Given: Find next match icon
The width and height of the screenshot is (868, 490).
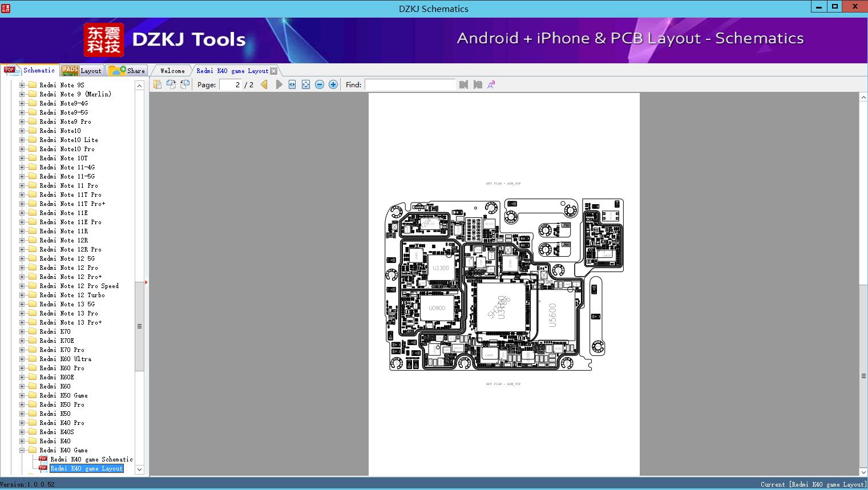Looking at the screenshot, I should [478, 84].
